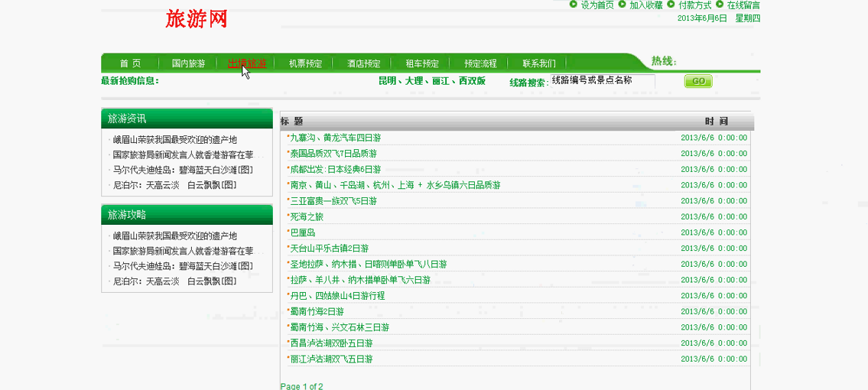Viewport: 868px width, 390px height.
Task: Click the 设为首页 link
Action: tap(597, 5)
